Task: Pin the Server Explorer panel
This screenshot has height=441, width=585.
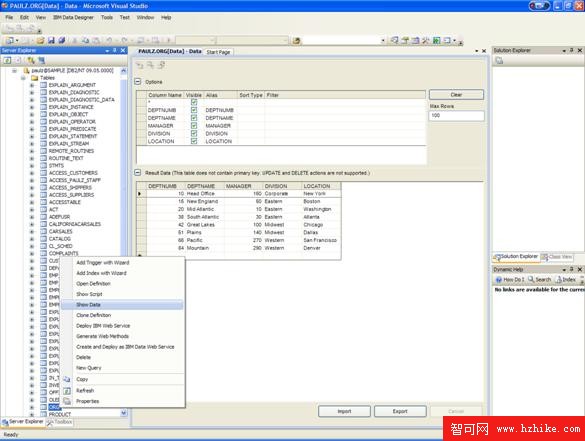Action: click(x=115, y=50)
